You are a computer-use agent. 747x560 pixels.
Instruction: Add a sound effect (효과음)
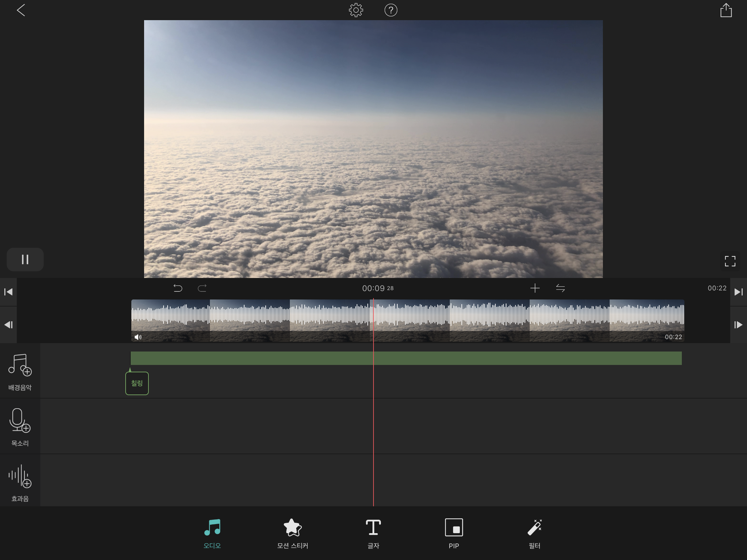[x=20, y=482]
